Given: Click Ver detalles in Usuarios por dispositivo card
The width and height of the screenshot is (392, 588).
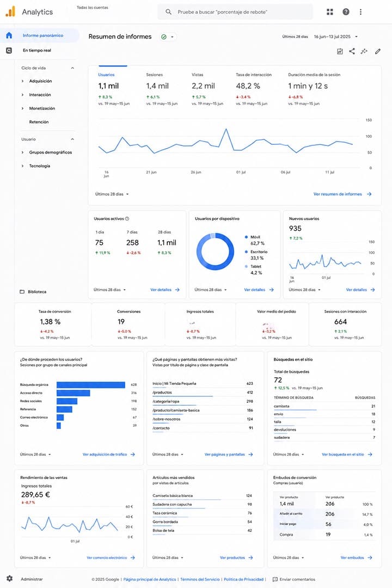Looking at the screenshot, I should pos(259,290).
